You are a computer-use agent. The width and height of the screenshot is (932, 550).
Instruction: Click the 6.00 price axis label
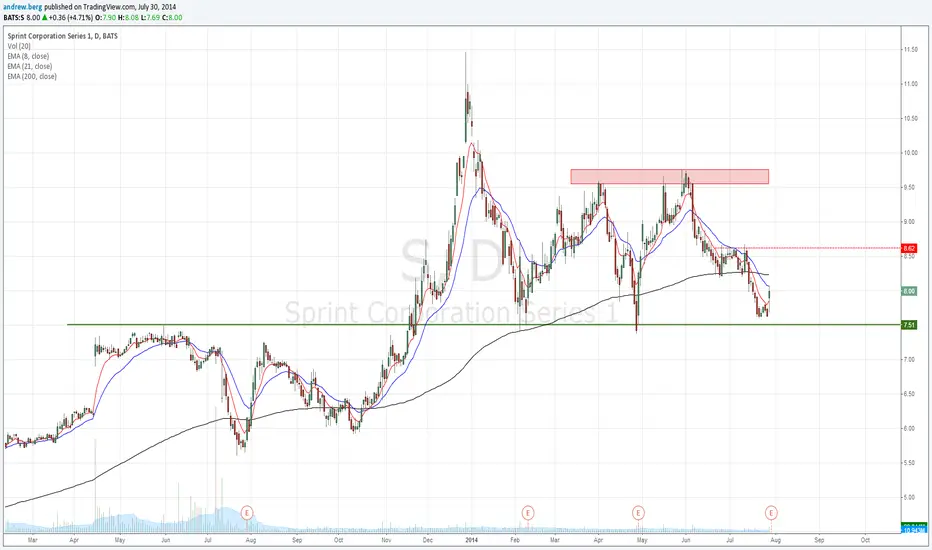(x=910, y=429)
